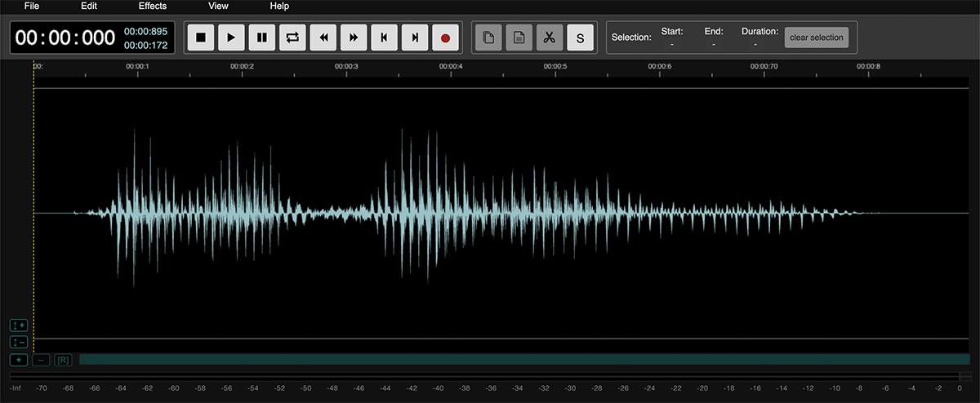Jump to the start of the track
Image resolution: width=980 pixels, height=403 pixels.
tap(384, 38)
